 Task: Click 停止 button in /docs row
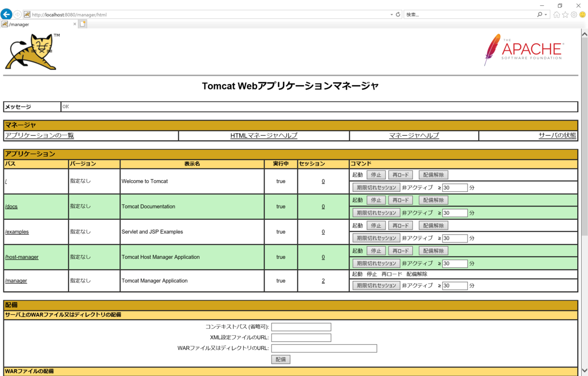pos(376,200)
